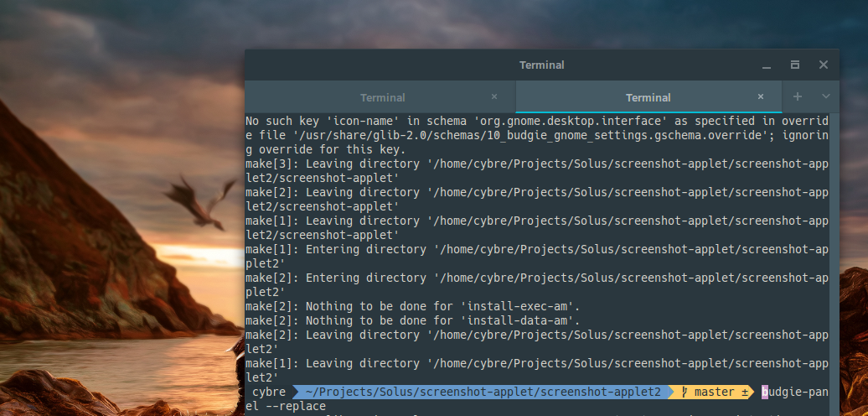Close the Terminal window
Screen dimensions: 868x416
824,65
